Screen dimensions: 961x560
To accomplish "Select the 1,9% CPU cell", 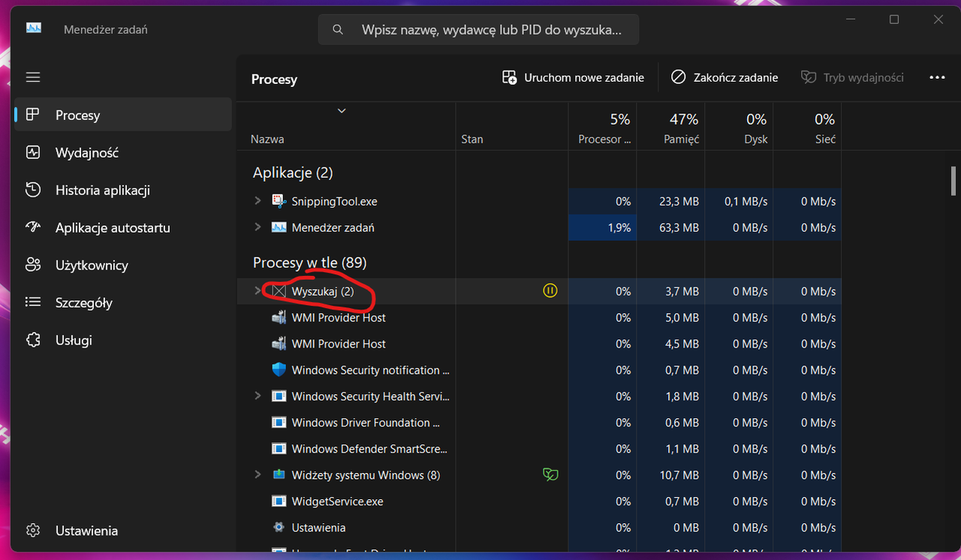I will point(603,227).
